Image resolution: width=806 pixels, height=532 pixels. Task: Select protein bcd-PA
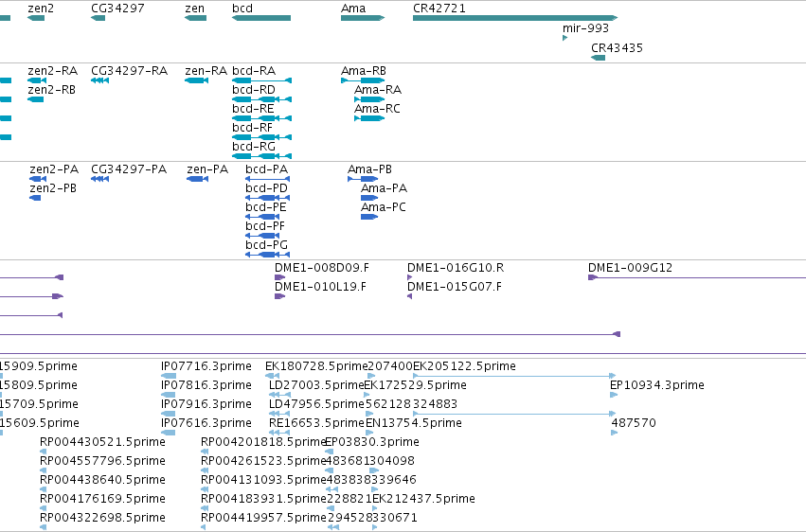[x=267, y=179]
